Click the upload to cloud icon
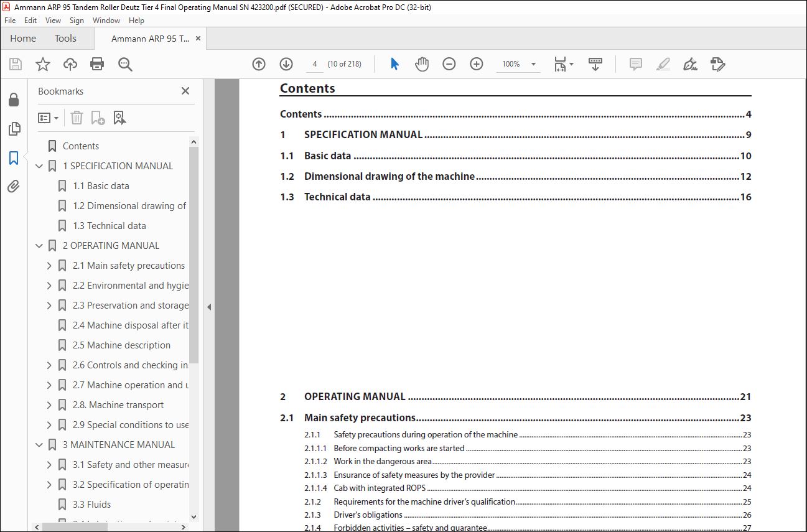This screenshot has height=532, width=807. click(x=70, y=64)
